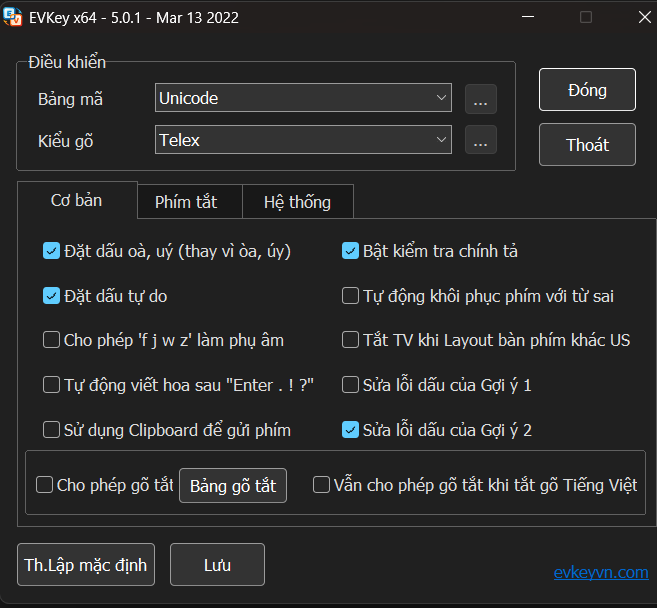Uncheck Đặt dấu oà, uý option

pyautogui.click(x=52, y=251)
